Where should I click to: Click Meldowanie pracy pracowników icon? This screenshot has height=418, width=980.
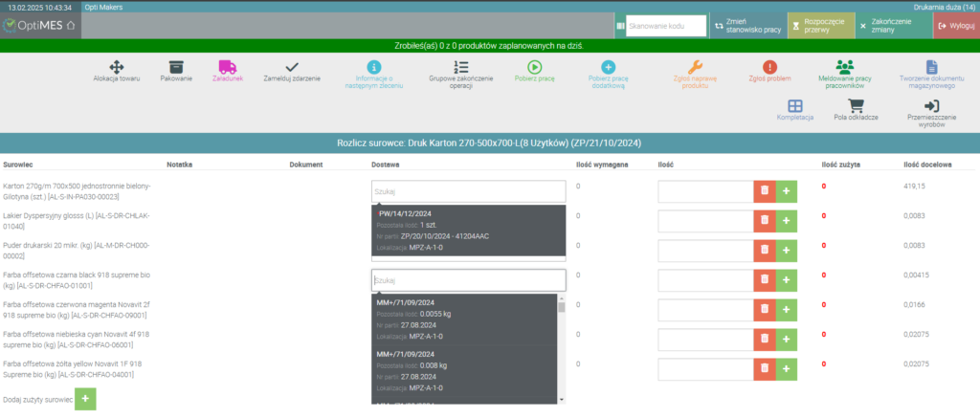tap(843, 67)
